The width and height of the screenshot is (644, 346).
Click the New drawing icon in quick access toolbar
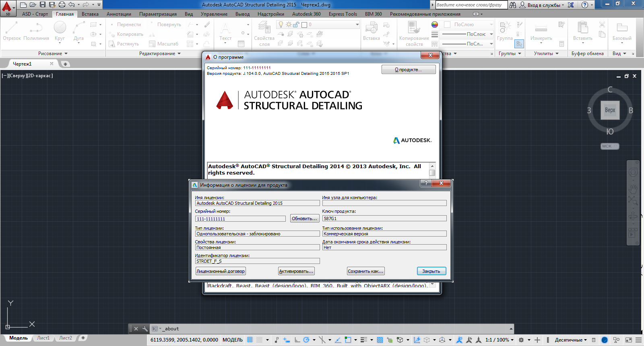tap(23, 5)
